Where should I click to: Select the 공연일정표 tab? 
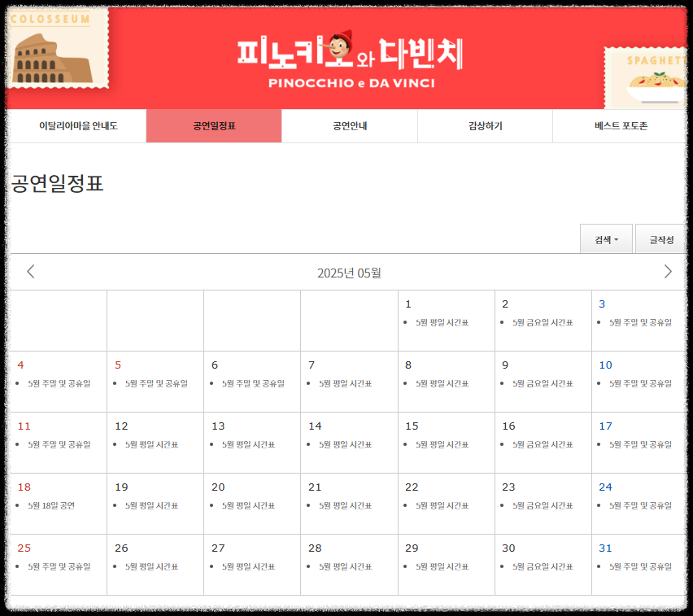[214, 126]
